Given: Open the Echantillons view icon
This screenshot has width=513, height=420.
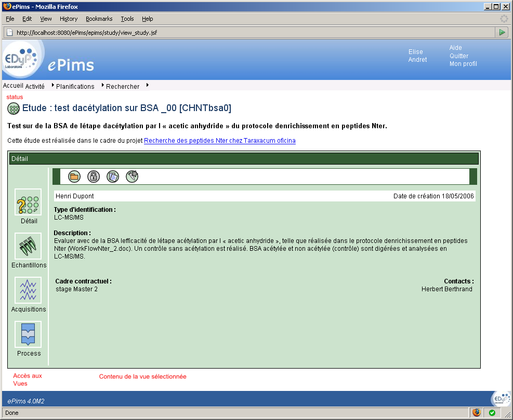Looking at the screenshot, I should 28,246.
